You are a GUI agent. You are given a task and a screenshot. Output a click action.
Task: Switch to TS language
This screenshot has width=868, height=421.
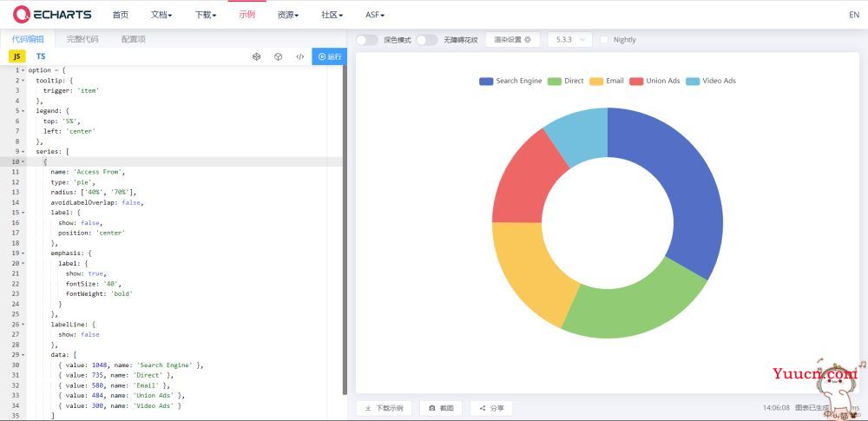pos(41,56)
